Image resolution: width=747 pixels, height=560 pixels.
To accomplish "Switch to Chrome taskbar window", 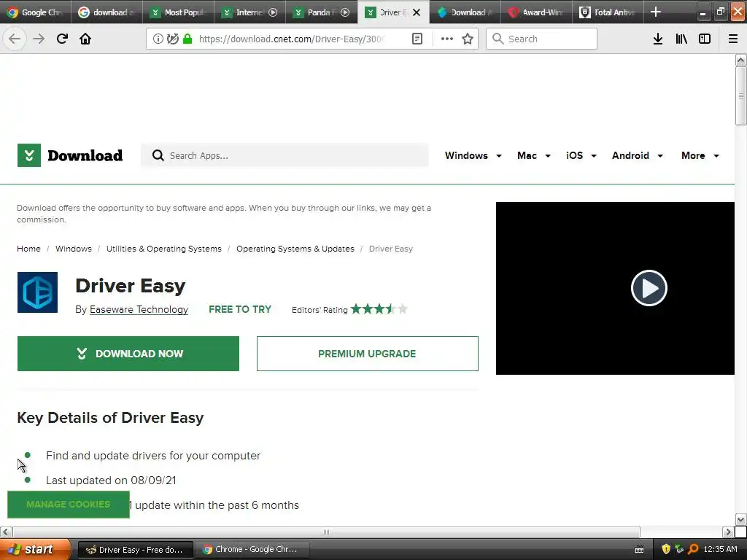I will coord(253,550).
